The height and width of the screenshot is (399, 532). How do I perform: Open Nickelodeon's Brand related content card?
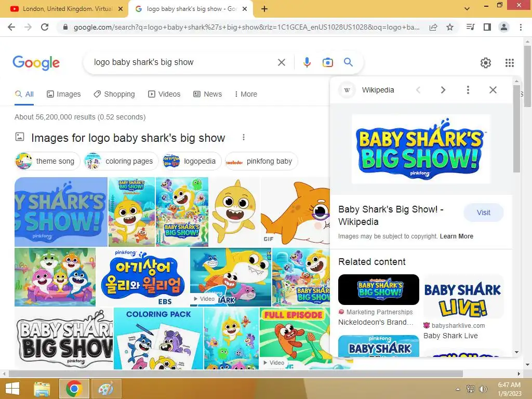tap(379, 300)
